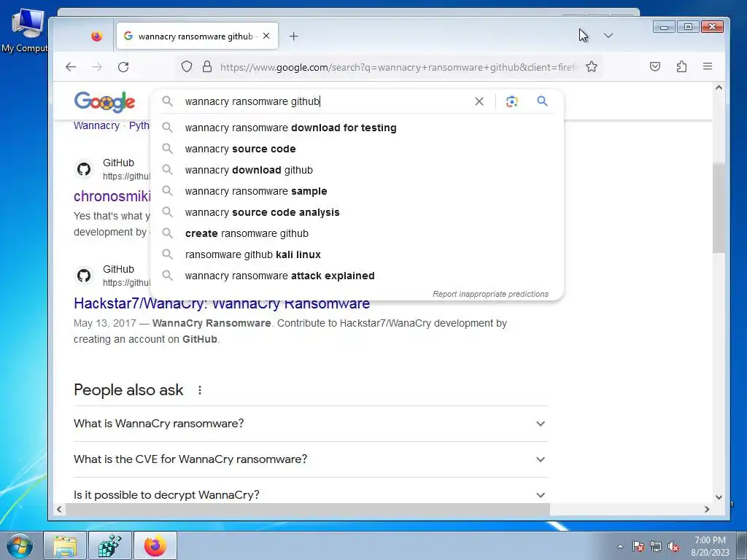Bookmark this page with the star

tap(592, 66)
